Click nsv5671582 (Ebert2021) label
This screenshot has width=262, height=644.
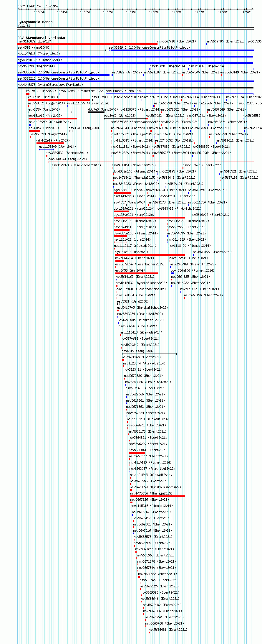pos(157,574)
